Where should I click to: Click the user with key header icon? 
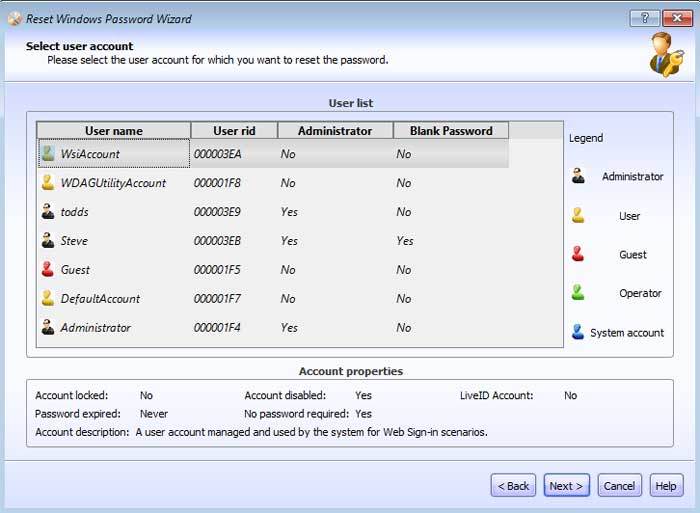point(666,54)
